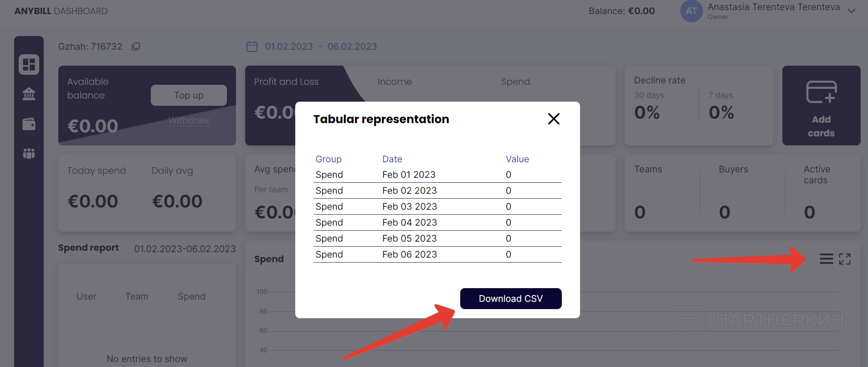Image resolution: width=868 pixels, height=367 pixels.
Task: Click the Withdraw link
Action: pos(189,120)
